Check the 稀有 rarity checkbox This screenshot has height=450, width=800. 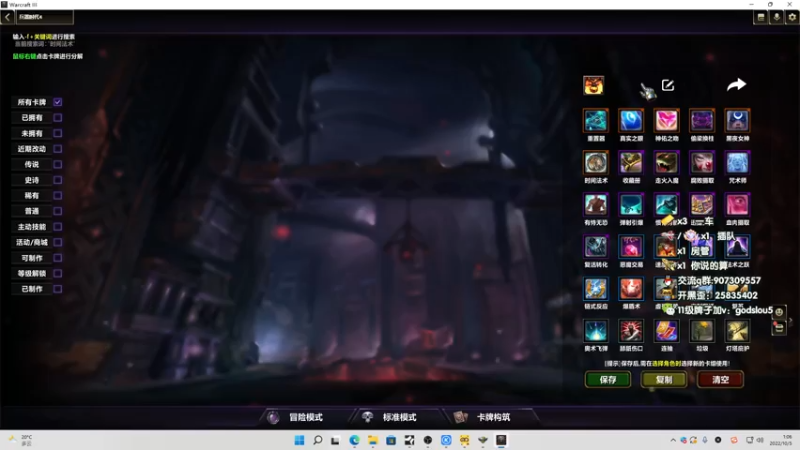58,195
